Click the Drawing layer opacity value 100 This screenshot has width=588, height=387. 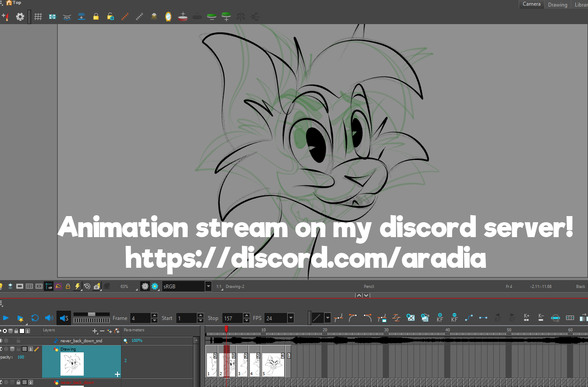point(21,357)
